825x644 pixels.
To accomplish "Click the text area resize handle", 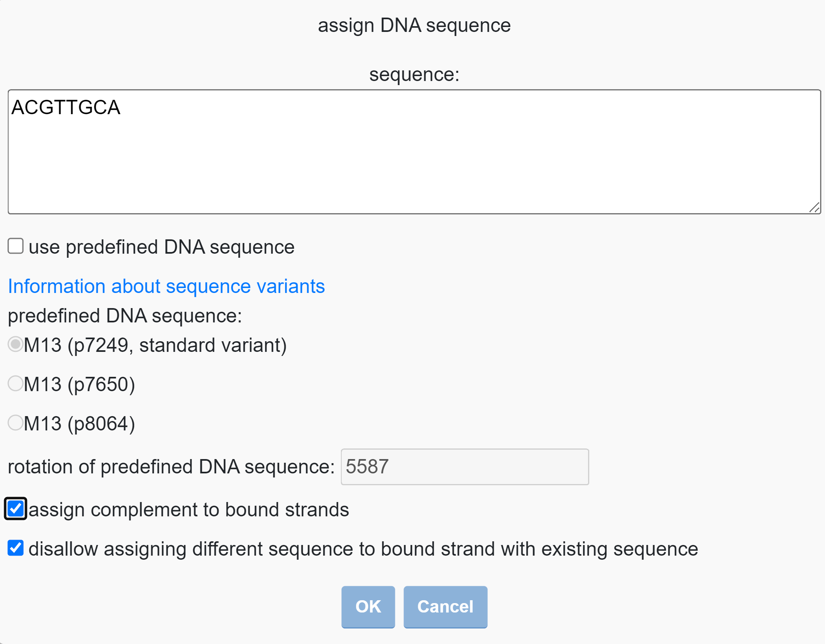I will tap(814, 207).
